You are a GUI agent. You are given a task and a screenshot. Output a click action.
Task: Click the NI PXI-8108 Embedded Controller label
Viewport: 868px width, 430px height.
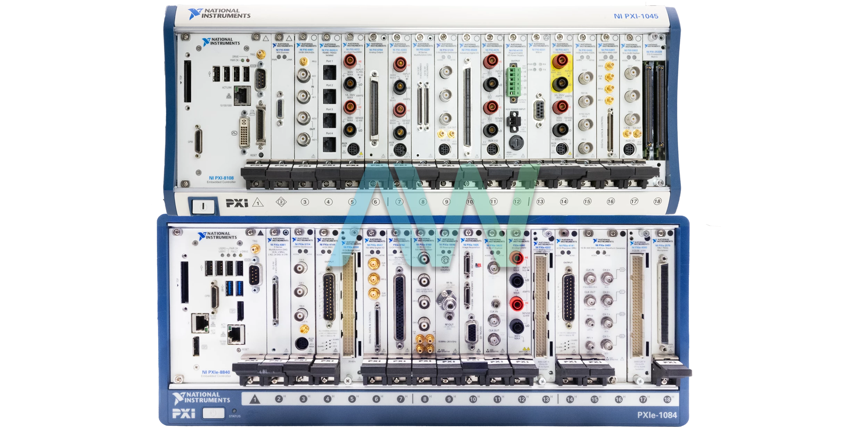pos(221,180)
